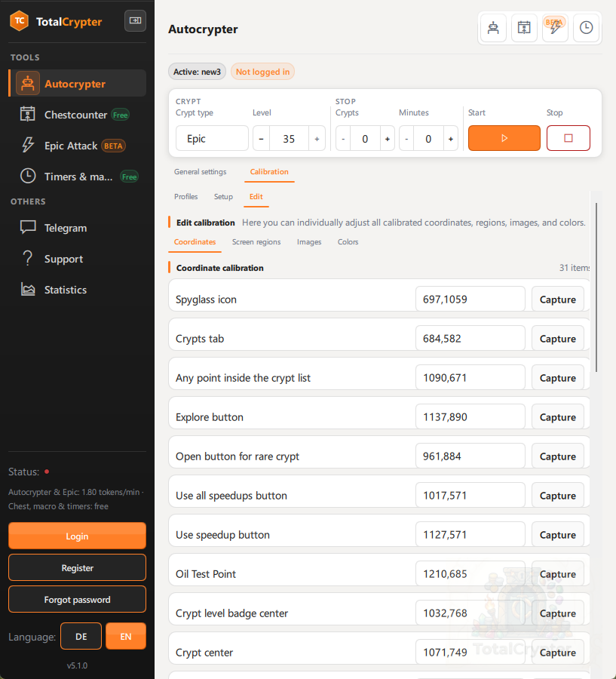Open Telegram section in sidebar
This screenshot has height=679, width=616.
(78, 228)
